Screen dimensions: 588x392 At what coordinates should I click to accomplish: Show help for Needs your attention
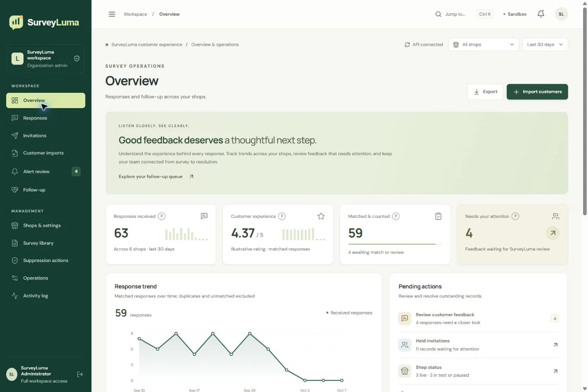coord(515,216)
